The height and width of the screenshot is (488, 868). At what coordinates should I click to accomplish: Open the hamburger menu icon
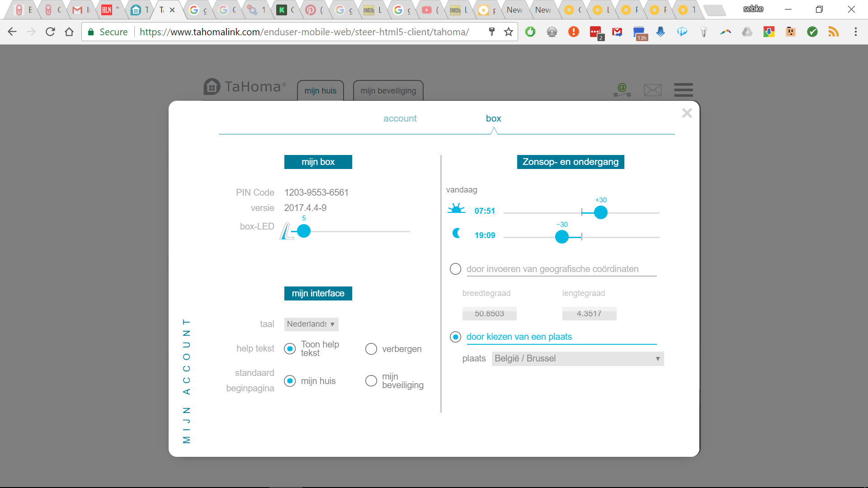click(683, 90)
